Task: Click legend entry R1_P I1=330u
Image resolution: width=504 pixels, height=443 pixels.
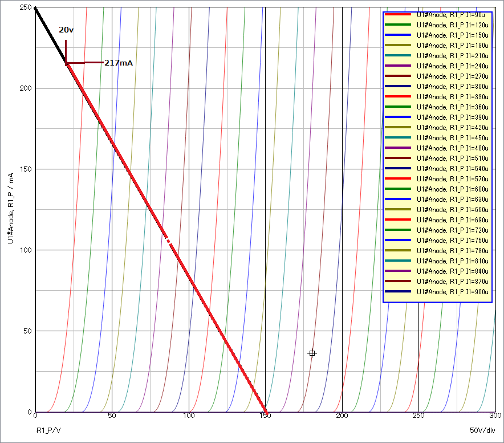Action: pyautogui.click(x=437, y=97)
